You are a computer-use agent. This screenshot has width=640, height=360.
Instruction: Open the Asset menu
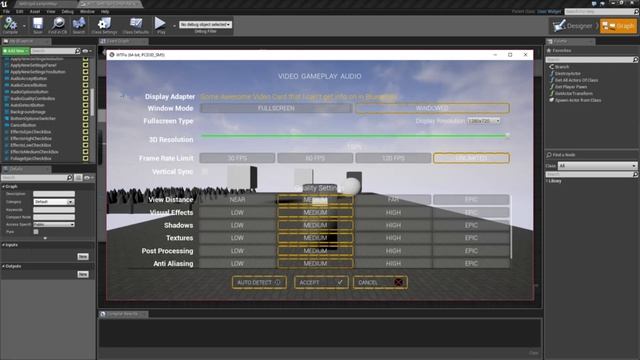pos(35,11)
